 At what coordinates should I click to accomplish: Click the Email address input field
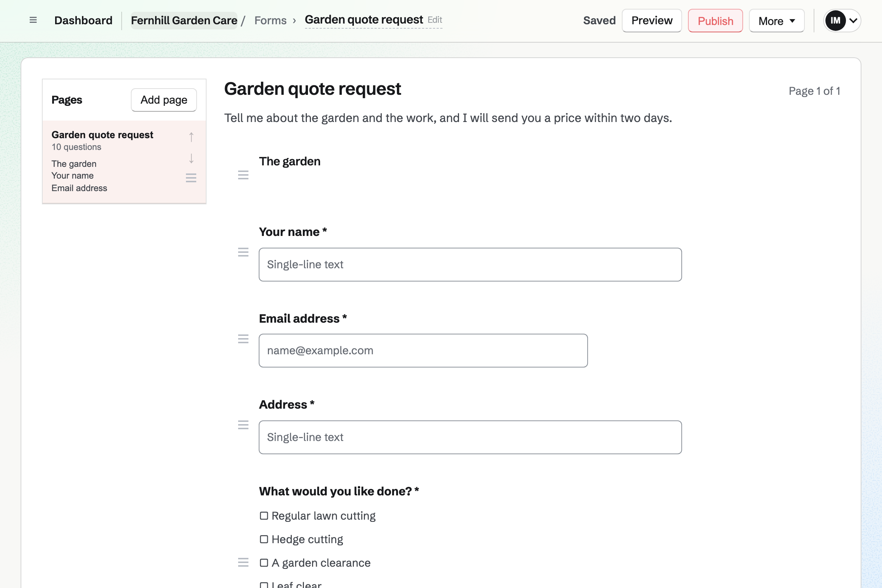423,351
